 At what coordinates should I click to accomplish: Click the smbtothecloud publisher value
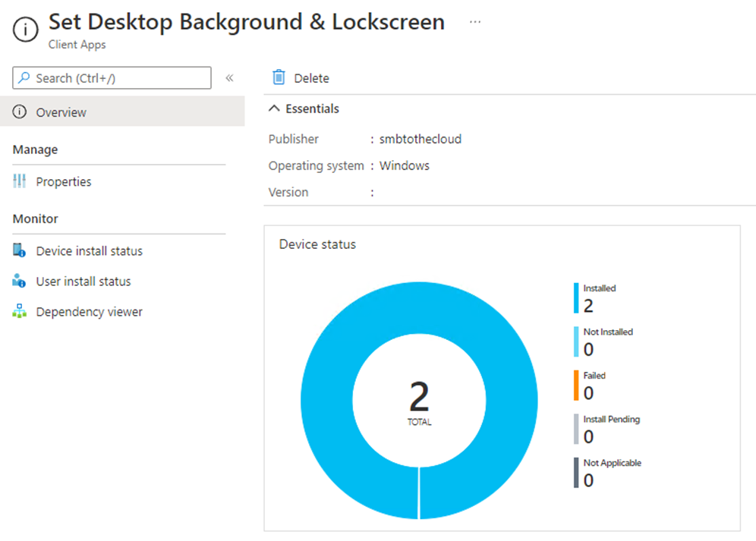coord(421,139)
